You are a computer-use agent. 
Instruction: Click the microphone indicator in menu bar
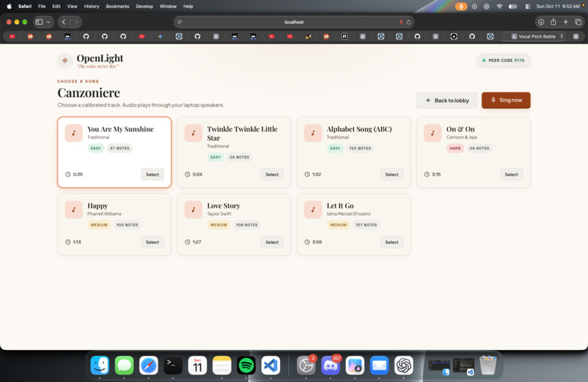coord(461,7)
